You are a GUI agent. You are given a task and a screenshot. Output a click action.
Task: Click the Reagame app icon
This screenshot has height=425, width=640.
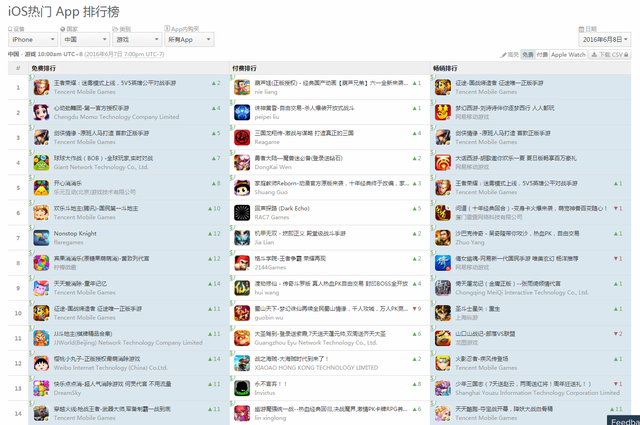click(x=242, y=138)
